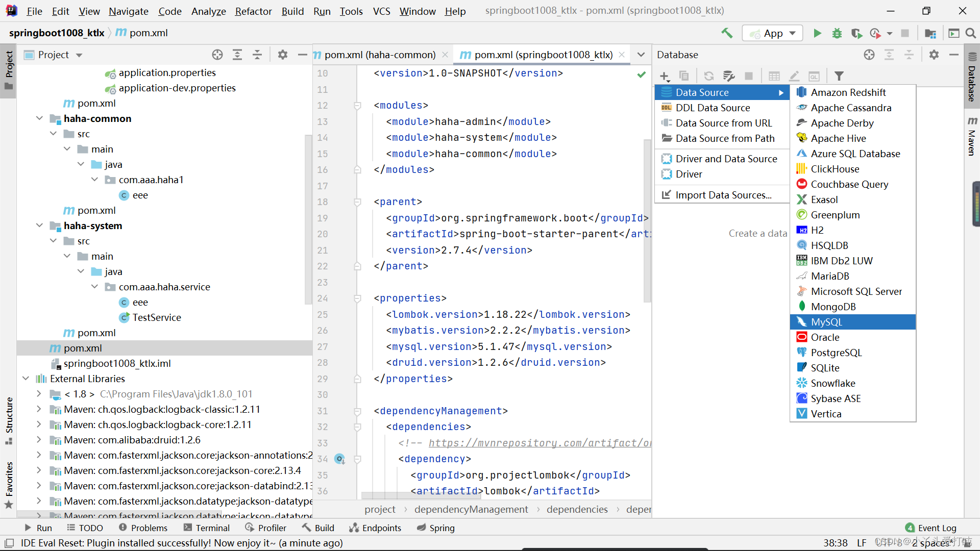Close pom.xml (haha-common) tab
This screenshot has height=551, width=980.
pyautogui.click(x=445, y=55)
